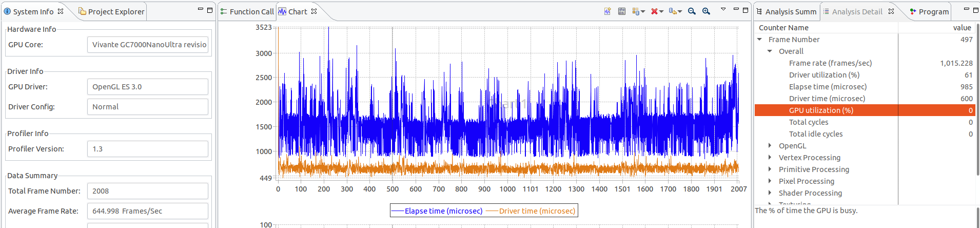Click the Profiler Version field
980x228 pixels.
(148, 149)
